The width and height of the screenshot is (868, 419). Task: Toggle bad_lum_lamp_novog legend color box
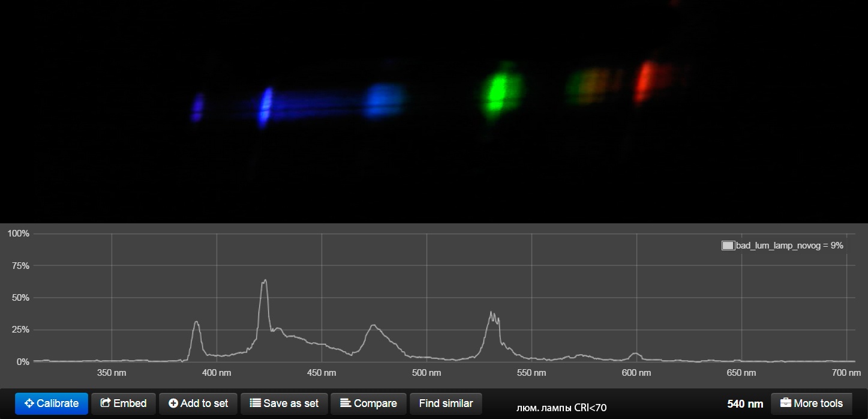click(728, 246)
